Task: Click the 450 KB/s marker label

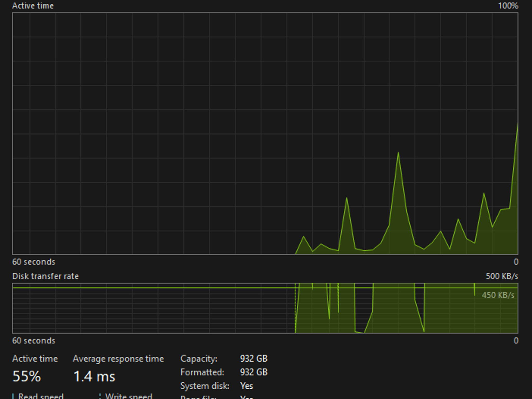Action: (498, 295)
